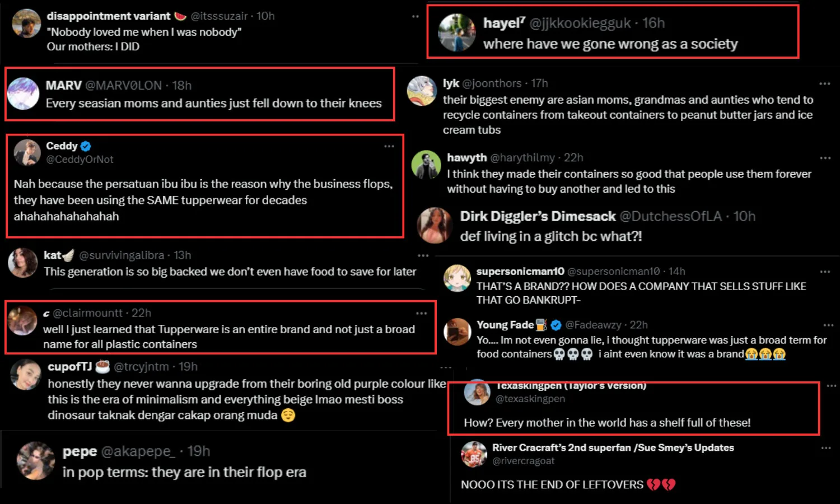Open MARV's profile picture

click(23, 94)
